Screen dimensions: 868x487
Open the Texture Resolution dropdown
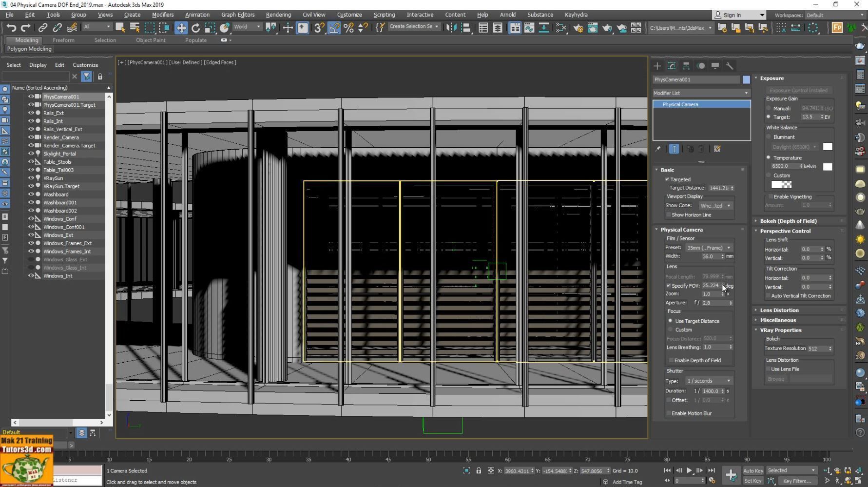pos(820,349)
